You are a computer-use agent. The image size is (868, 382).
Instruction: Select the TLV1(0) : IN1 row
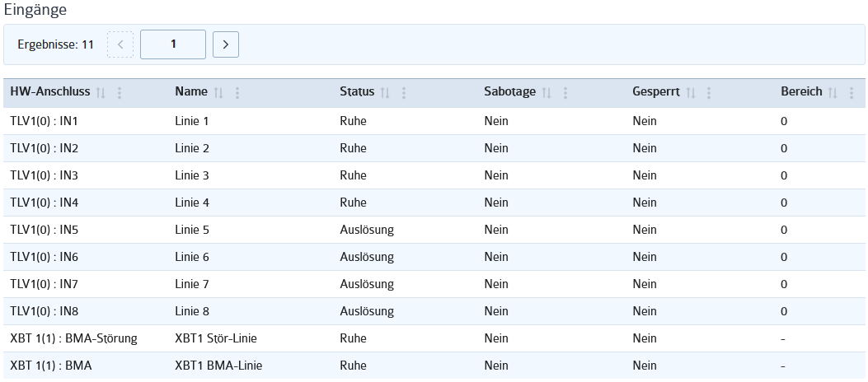[x=434, y=121]
